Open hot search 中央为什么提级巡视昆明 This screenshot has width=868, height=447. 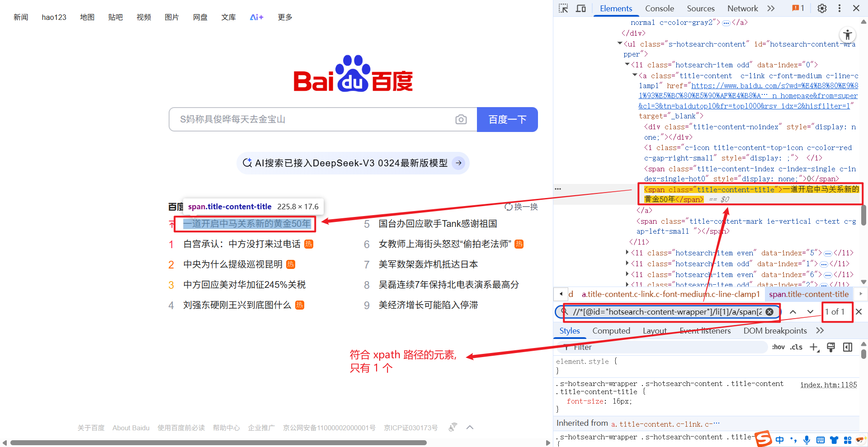(x=233, y=264)
